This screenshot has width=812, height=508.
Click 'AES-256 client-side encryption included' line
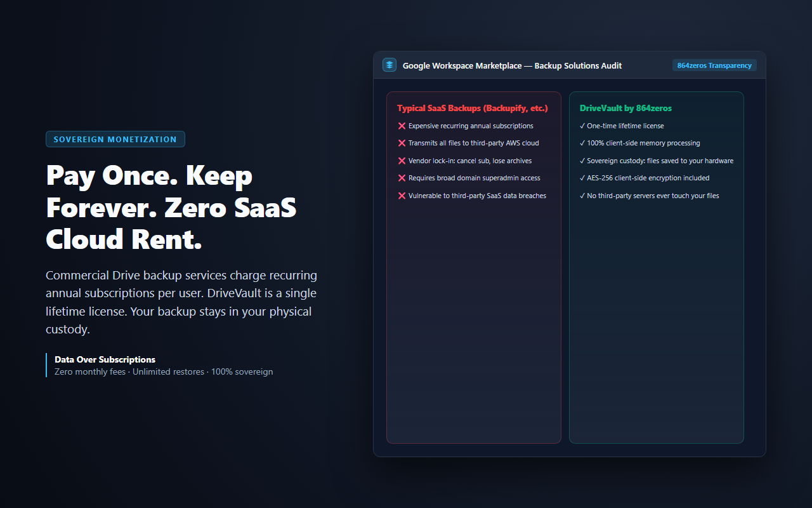(645, 178)
